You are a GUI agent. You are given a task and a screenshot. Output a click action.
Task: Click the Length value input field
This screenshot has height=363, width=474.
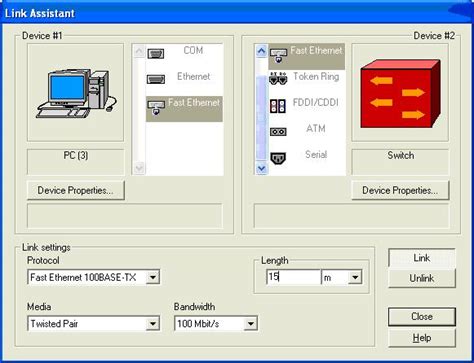point(294,277)
